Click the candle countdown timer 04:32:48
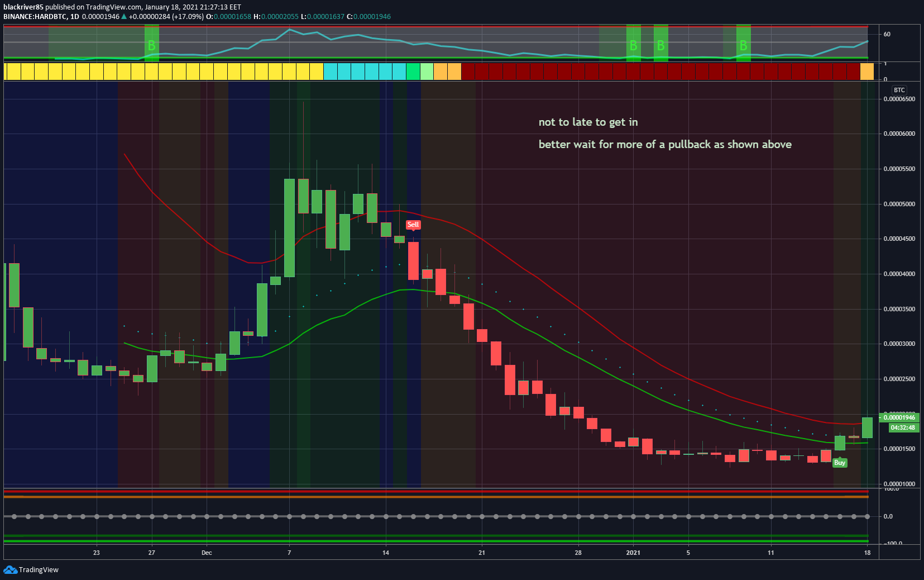924x580 pixels. (903, 427)
